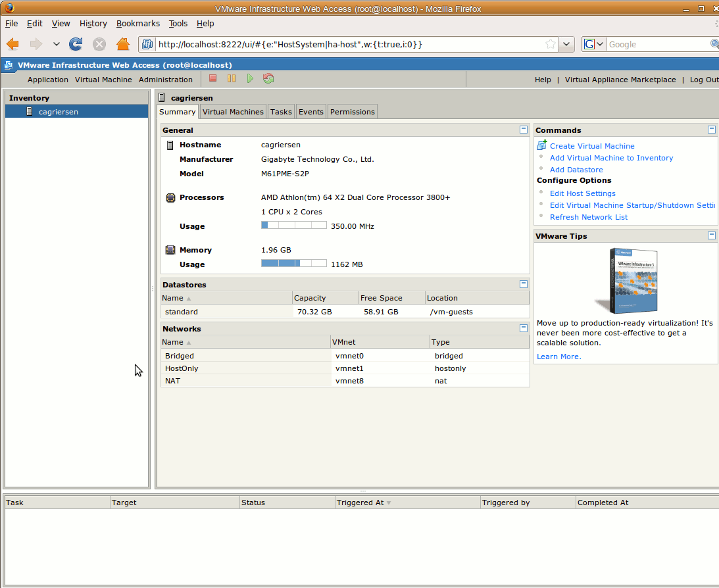Click the Firefox Reload button

pos(76,45)
